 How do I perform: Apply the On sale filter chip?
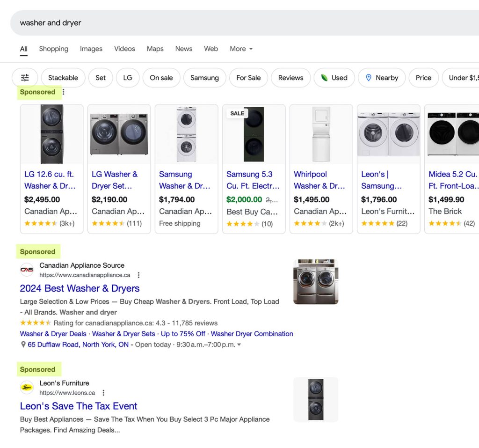click(161, 78)
